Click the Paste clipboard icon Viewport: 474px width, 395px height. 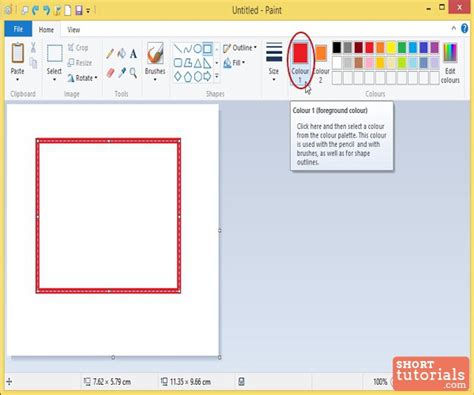17,53
